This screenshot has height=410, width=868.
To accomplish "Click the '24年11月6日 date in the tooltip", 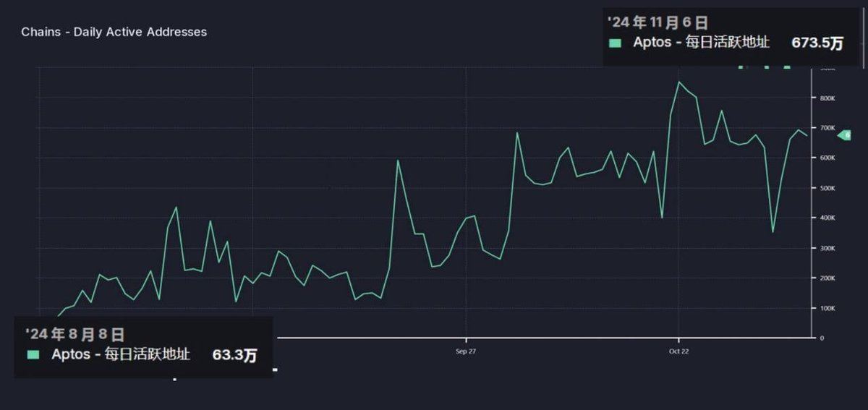I will point(658,22).
